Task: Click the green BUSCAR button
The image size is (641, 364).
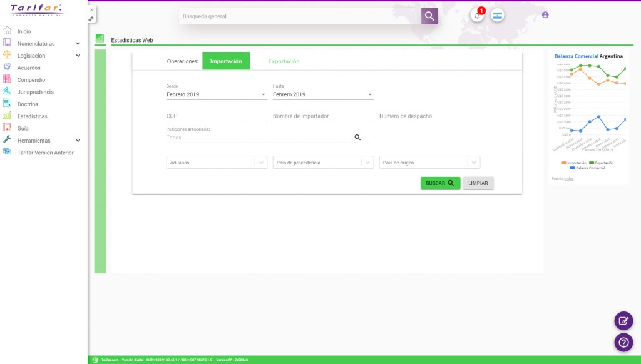Action: click(440, 183)
